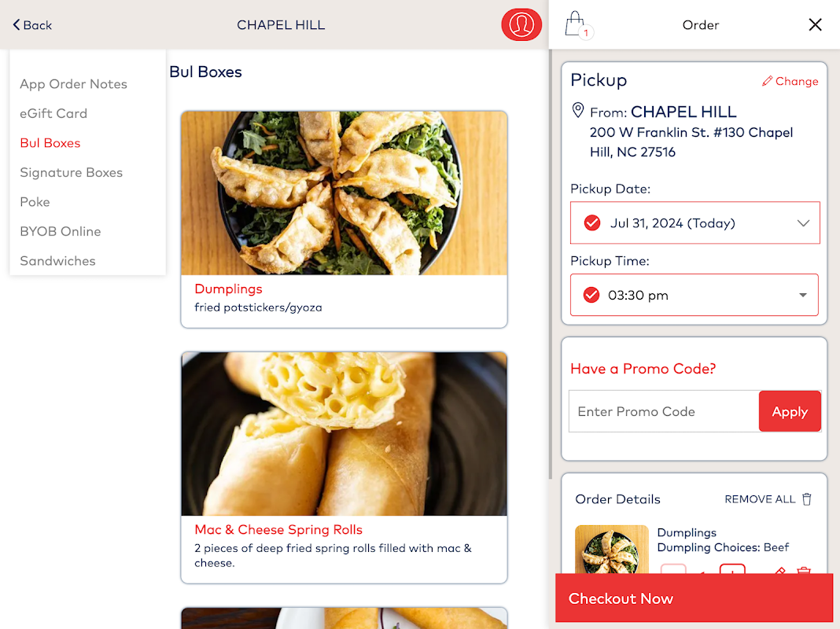Click the red checkmark beside pickup time
This screenshot has width=840, height=629.
coord(591,295)
